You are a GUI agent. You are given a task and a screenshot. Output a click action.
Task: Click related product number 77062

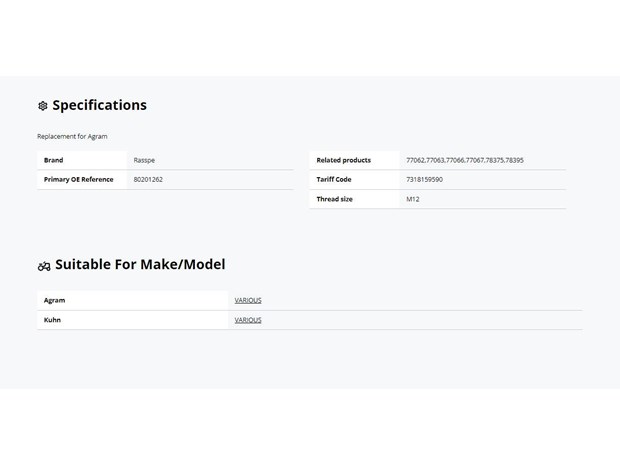coord(415,160)
